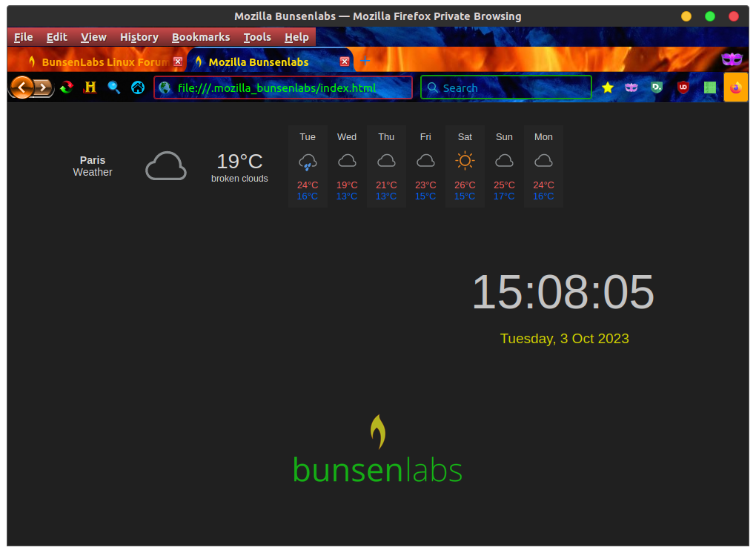Viewport: 756px width, 553px height.
Task: Close the BunsenLabs Linux Forum tab
Action: (x=178, y=62)
